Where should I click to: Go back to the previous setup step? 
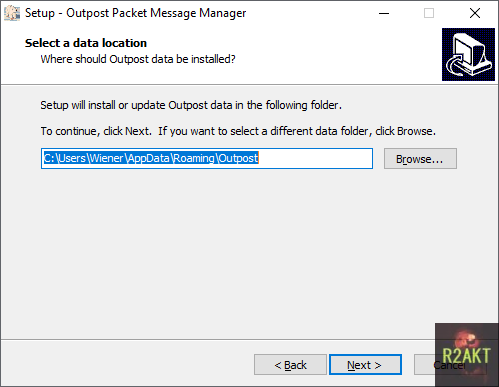(290, 365)
